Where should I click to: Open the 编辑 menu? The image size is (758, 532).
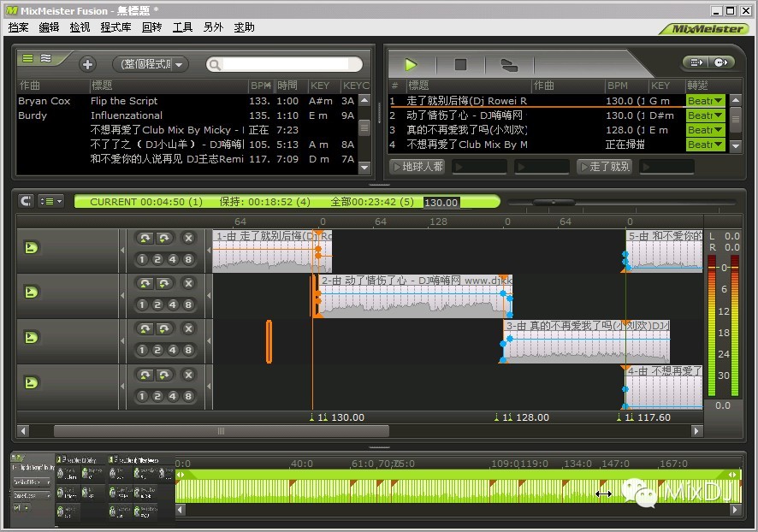pyautogui.click(x=49, y=27)
